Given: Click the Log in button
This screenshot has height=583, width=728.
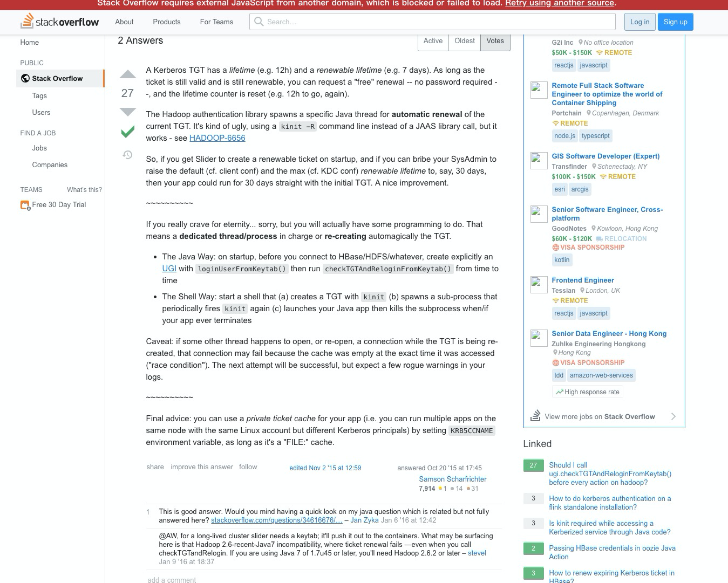Looking at the screenshot, I should (x=639, y=22).
